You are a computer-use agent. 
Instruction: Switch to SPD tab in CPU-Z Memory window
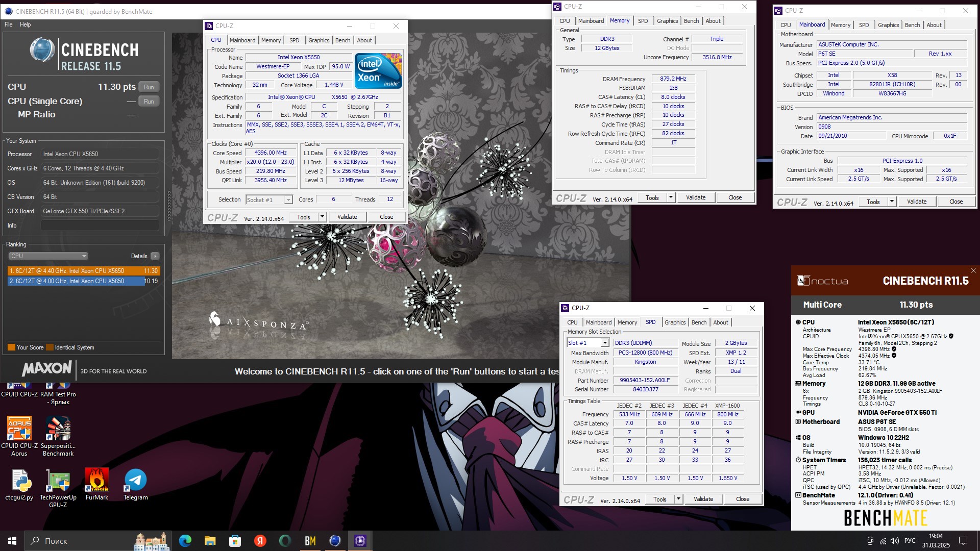(643, 21)
